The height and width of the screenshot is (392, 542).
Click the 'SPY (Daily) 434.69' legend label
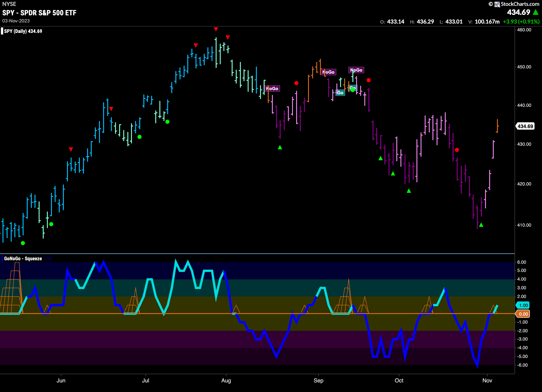pos(23,31)
